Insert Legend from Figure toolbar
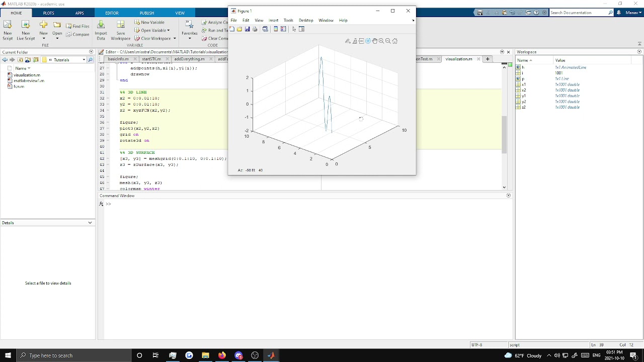The image size is (644, 362). [x=283, y=29]
